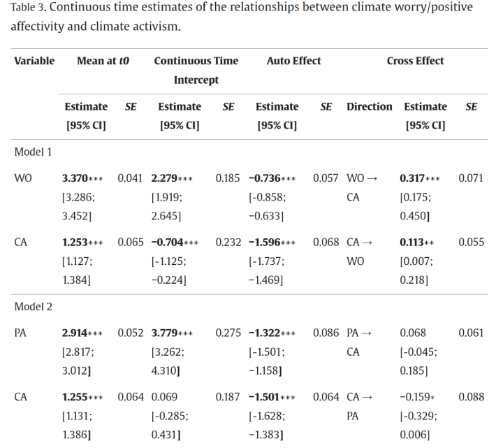
Task: Click the 3.779 intercept estimate
Action: click(x=165, y=333)
